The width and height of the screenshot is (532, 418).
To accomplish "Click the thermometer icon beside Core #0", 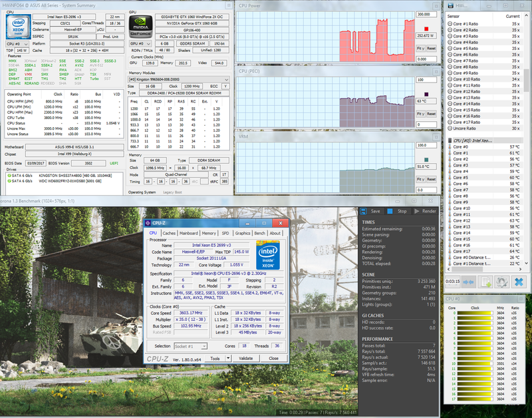I will click(x=450, y=147).
